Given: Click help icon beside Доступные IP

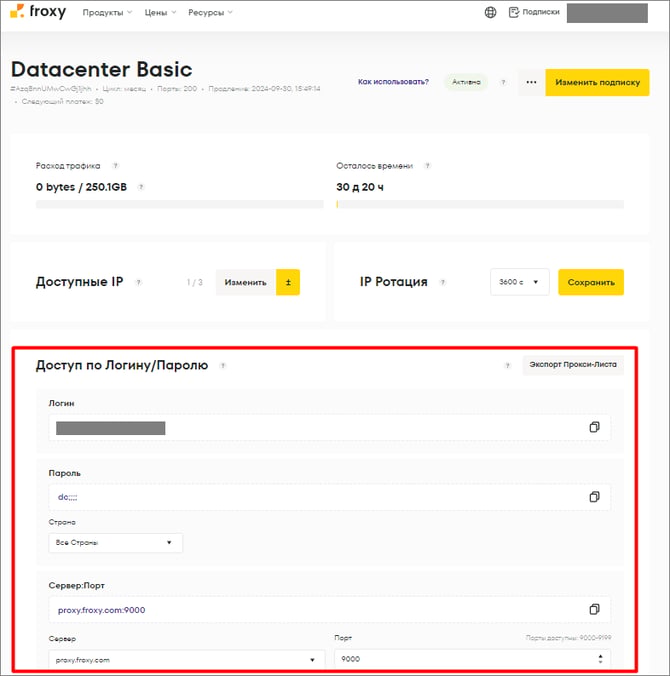Looking at the screenshot, I should (x=138, y=282).
